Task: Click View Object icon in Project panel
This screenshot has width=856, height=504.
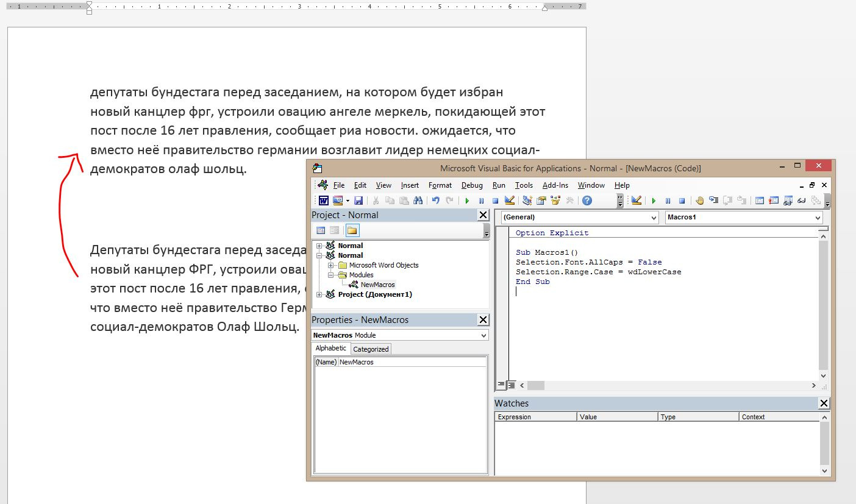Action: click(334, 230)
